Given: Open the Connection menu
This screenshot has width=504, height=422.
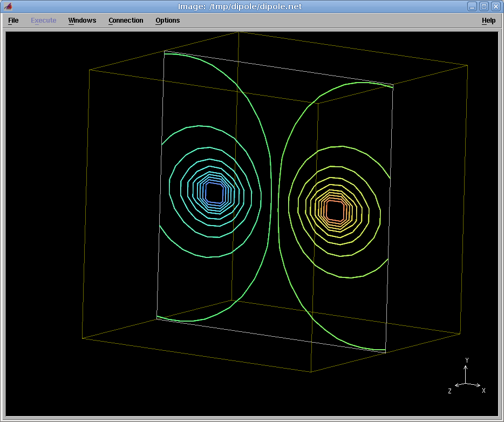Looking at the screenshot, I should tap(126, 21).
